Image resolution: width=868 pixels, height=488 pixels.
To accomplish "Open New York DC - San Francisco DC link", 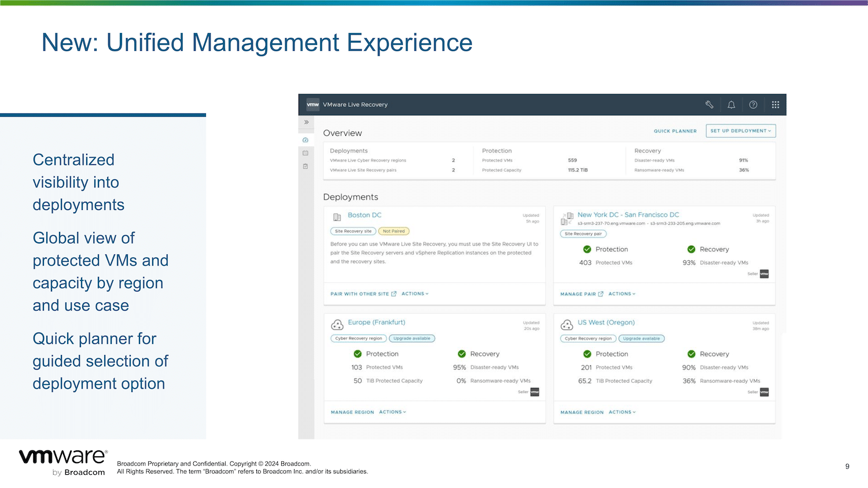I will [628, 215].
